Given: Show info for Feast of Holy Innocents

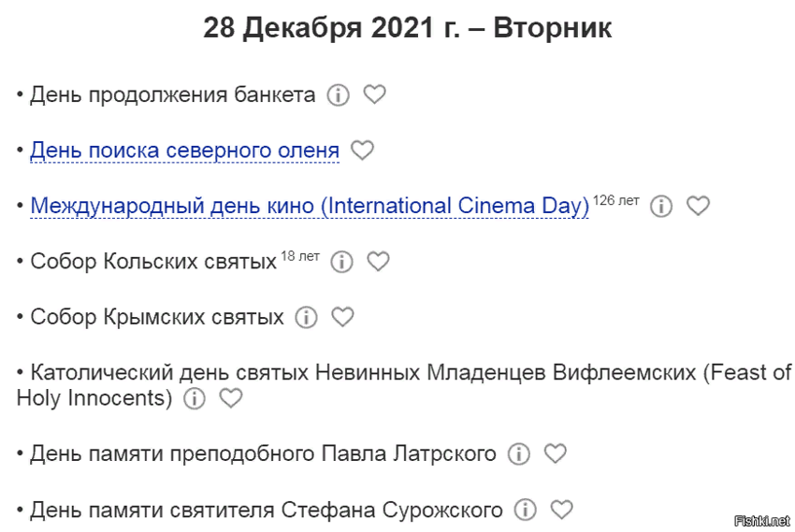Looking at the screenshot, I should click(194, 399).
